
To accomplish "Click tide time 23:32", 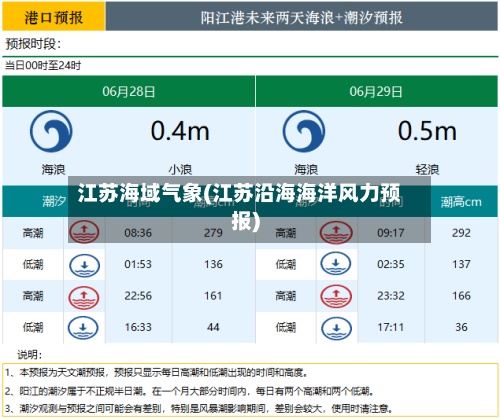I will 391,296.
